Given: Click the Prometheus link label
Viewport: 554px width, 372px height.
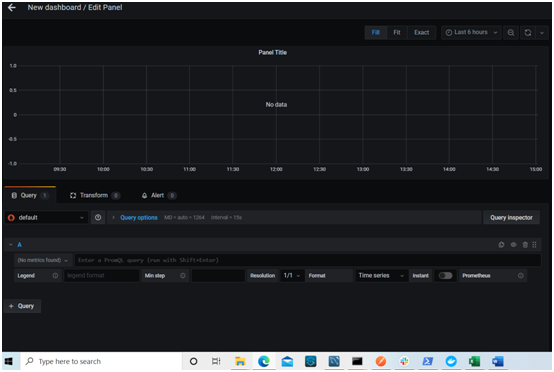Looking at the screenshot, I should (x=476, y=276).
